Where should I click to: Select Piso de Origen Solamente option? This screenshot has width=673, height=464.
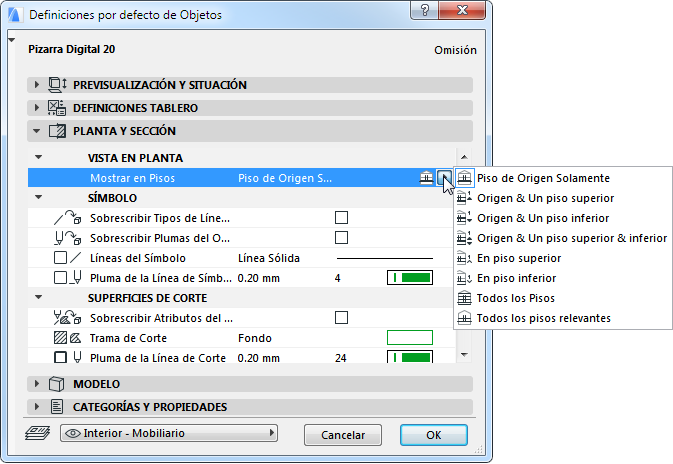tap(563, 178)
